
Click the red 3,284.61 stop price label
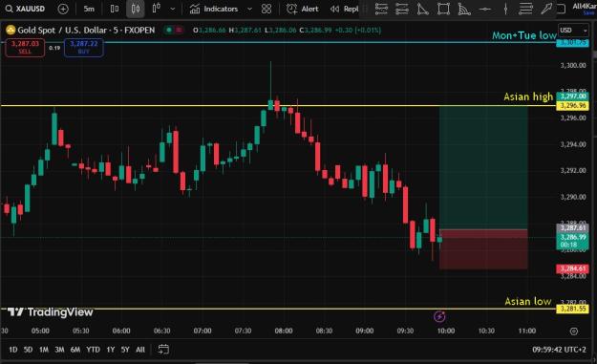(572, 268)
